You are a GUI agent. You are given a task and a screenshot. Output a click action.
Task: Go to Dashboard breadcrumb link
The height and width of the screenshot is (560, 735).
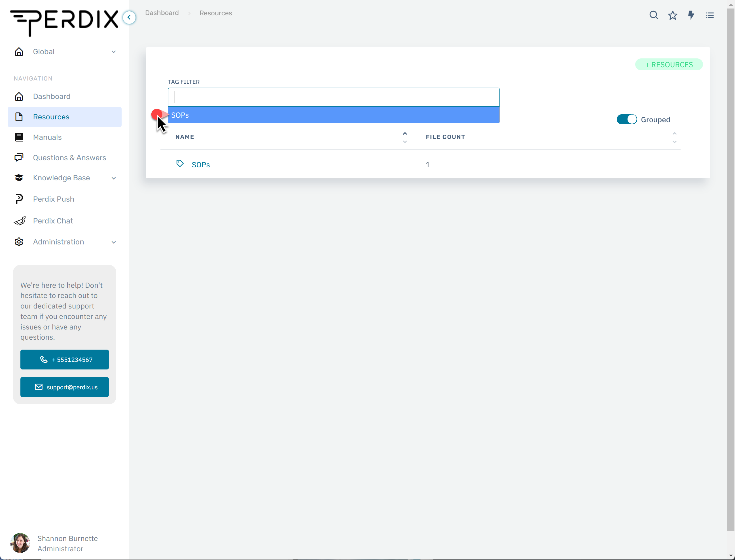click(162, 13)
